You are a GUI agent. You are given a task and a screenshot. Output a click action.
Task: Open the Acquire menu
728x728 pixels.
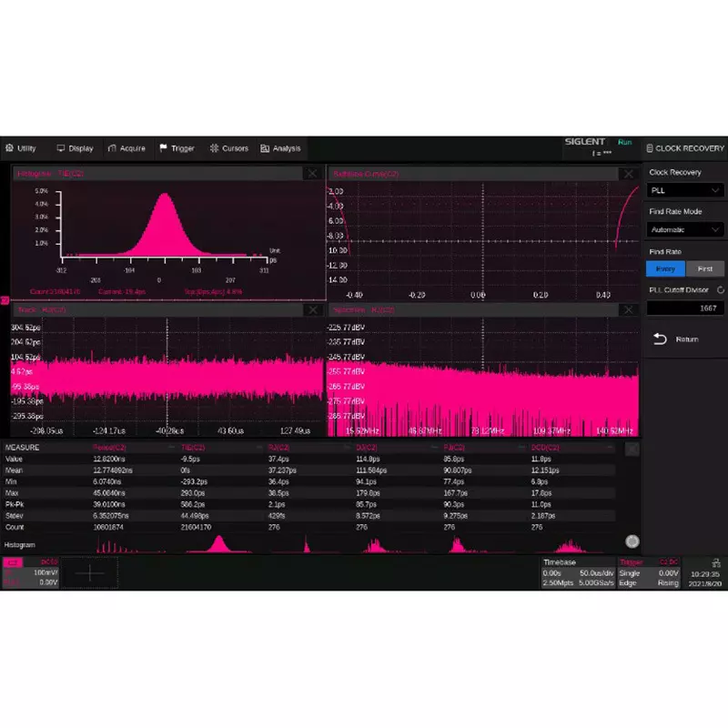tap(126, 148)
